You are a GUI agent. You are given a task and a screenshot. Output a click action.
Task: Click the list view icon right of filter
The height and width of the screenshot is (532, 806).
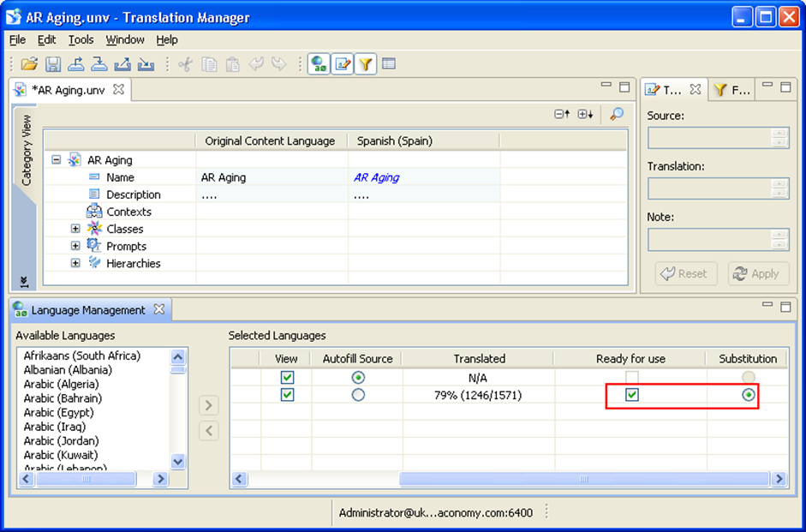[x=389, y=64]
